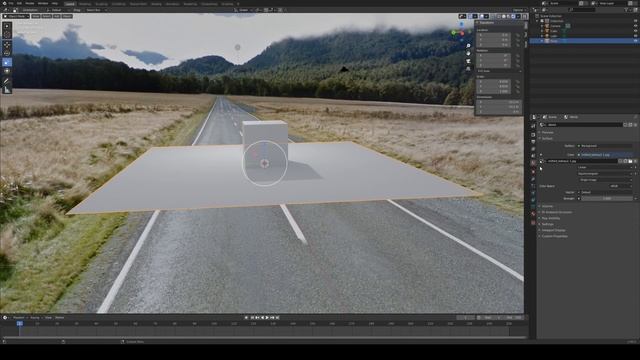Open the Global transform orientation dropdown
This screenshot has height=360, width=640.
tap(243, 10)
